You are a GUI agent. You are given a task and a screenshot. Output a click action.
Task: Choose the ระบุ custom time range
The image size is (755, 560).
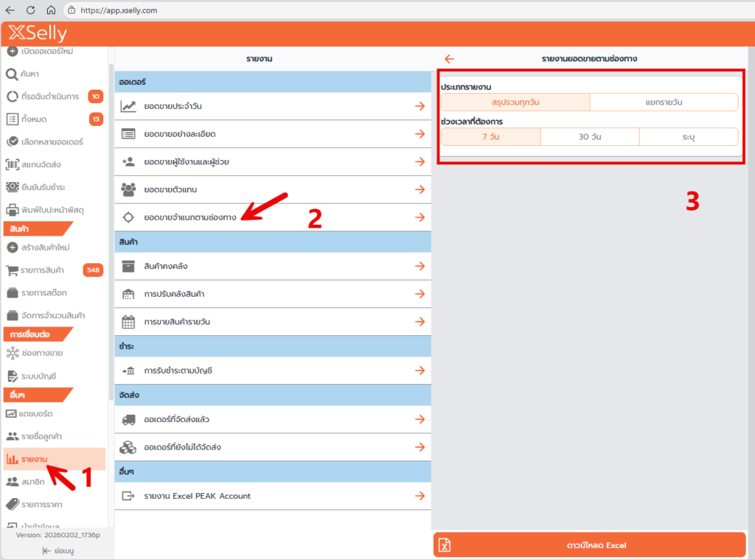tap(688, 137)
